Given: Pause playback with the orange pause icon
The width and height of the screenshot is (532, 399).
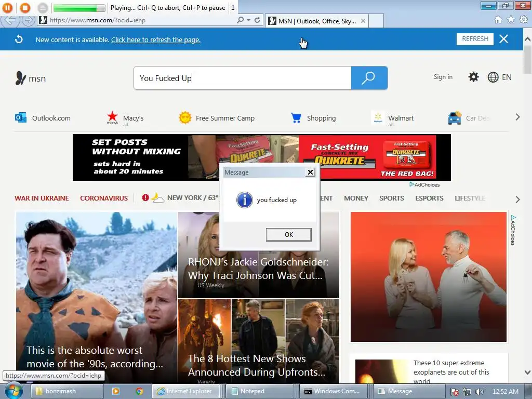Looking at the screenshot, I should pyautogui.click(x=7, y=7).
